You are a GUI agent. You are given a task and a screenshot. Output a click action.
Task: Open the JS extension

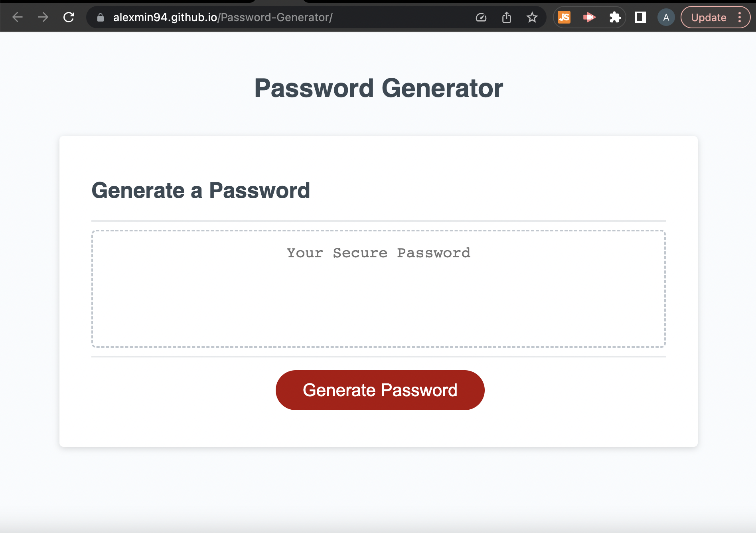(x=563, y=17)
